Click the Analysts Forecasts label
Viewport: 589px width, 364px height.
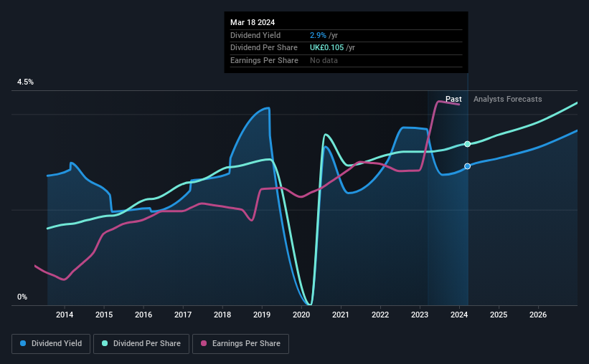507,99
